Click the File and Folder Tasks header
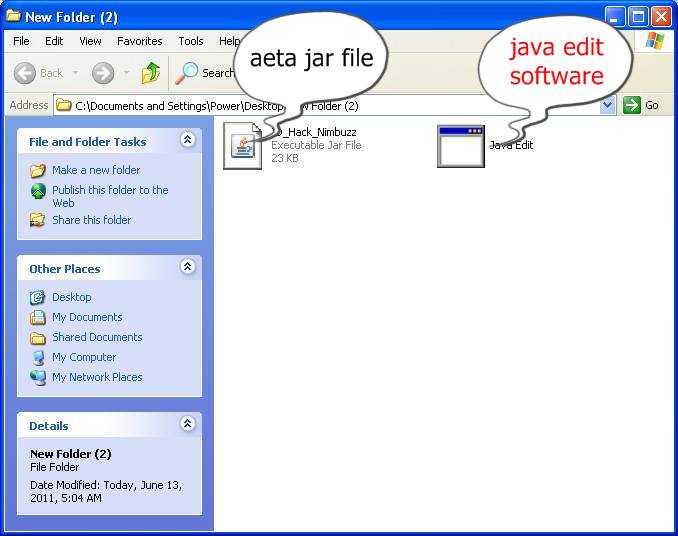The height and width of the screenshot is (536, 678). pos(88,142)
